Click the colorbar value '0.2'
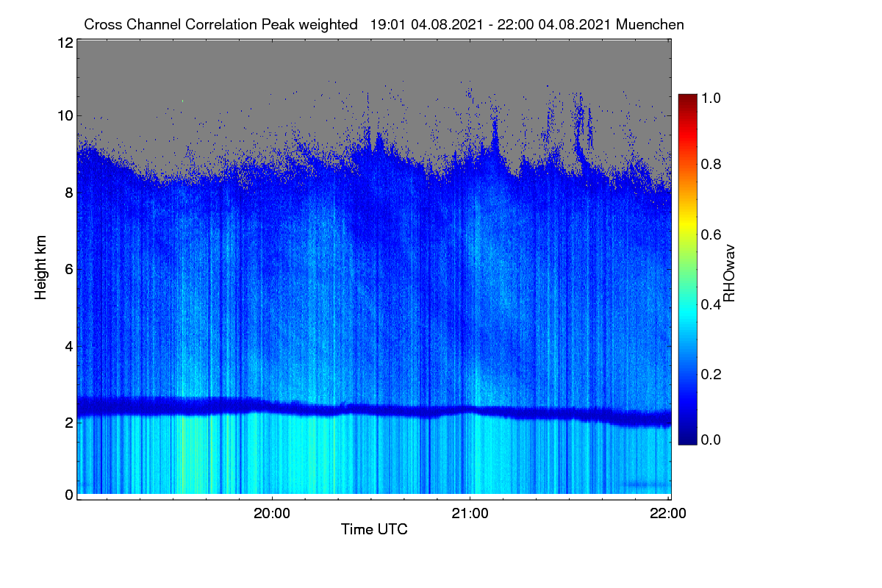 [709, 374]
